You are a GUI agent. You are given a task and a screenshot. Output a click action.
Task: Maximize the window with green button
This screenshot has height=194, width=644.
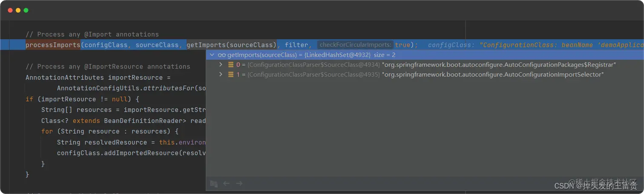[x=26, y=10]
